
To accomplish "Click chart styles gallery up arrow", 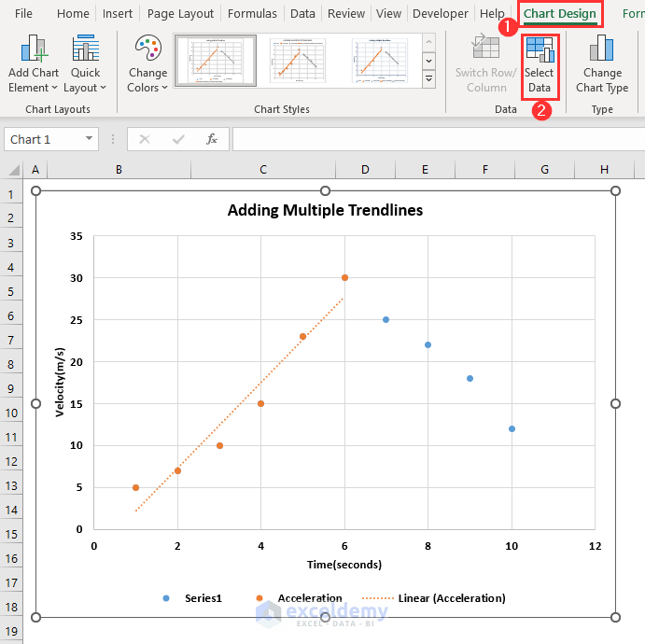I will (428, 42).
